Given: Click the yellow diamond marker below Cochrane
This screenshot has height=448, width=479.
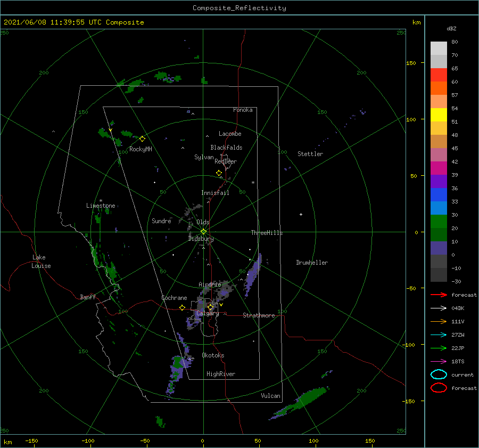Looking at the screenshot, I should [182, 307].
